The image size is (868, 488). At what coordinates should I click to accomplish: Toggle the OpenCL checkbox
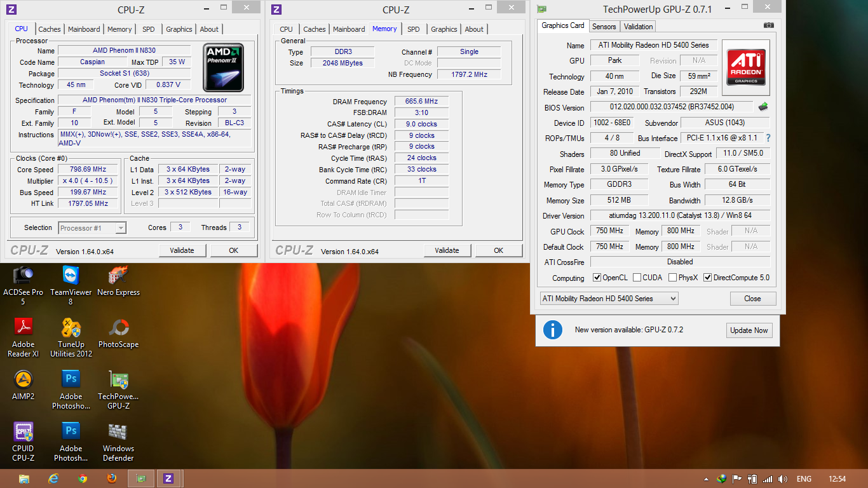click(x=597, y=278)
